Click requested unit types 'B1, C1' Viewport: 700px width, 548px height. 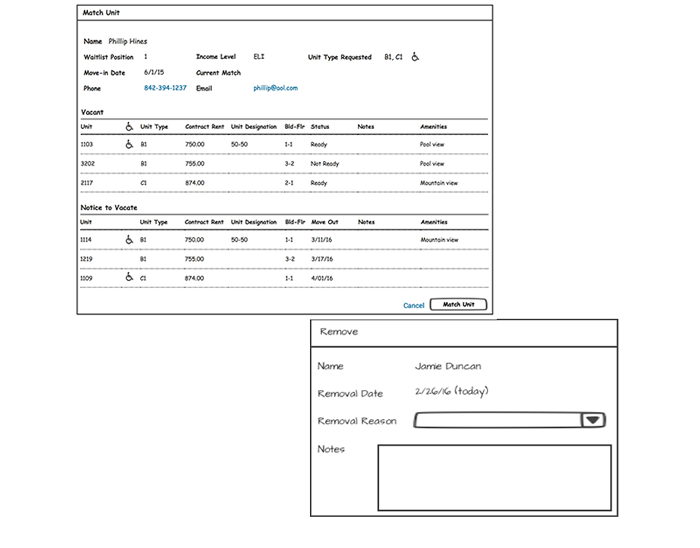coord(393,57)
